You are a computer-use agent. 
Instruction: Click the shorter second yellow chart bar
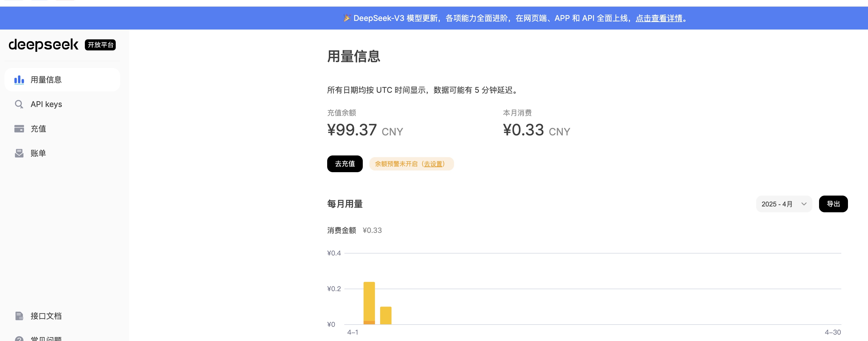click(386, 315)
